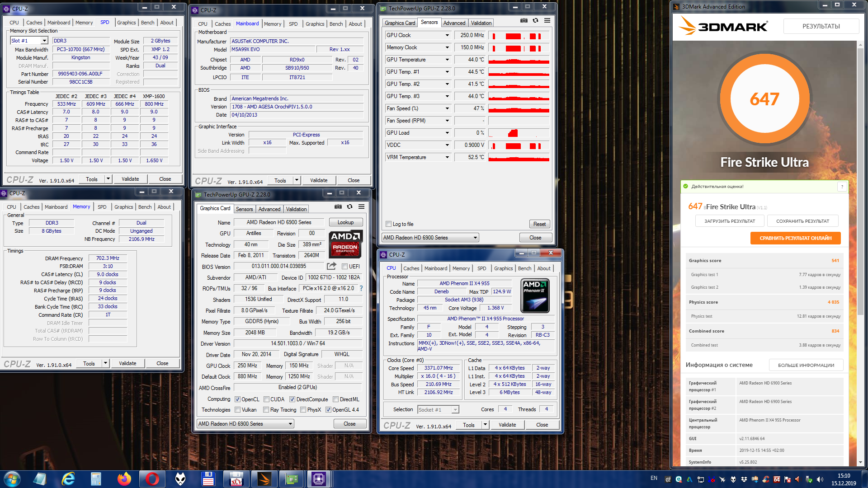Toggle the DirectML checkbox

(335, 399)
